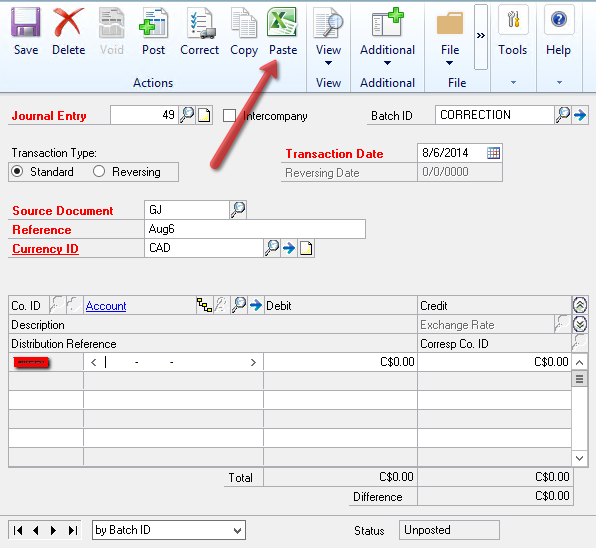Open the Transaction Date calendar picker
This screenshot has width=596, height=548.
point(493,153)
